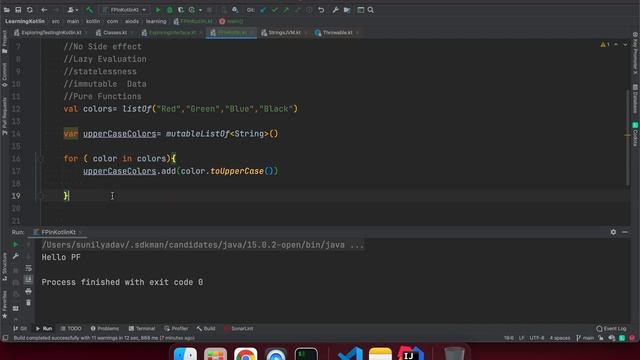Open the TODO tool window
The height and width of the screenshot is (360, 640).
[x=71, y=329]
